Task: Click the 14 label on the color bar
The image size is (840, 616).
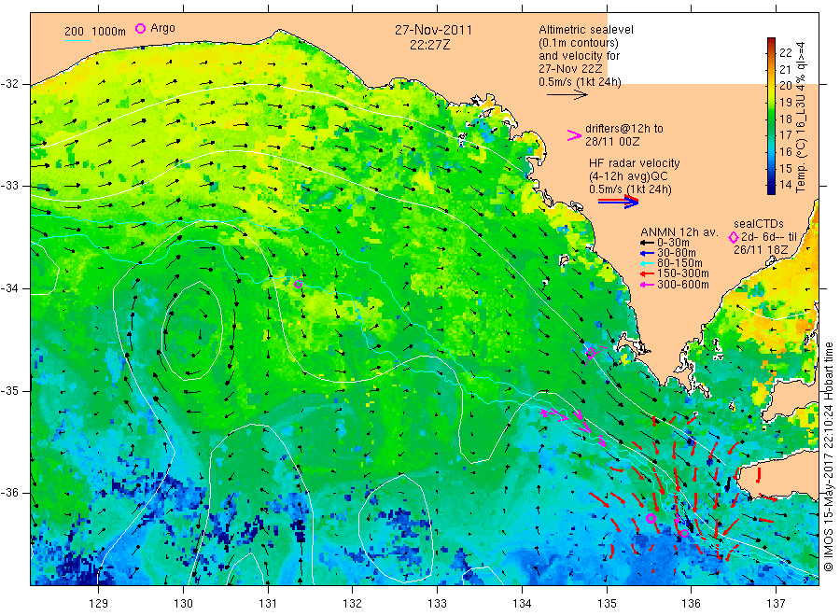Action: (785, 185)
